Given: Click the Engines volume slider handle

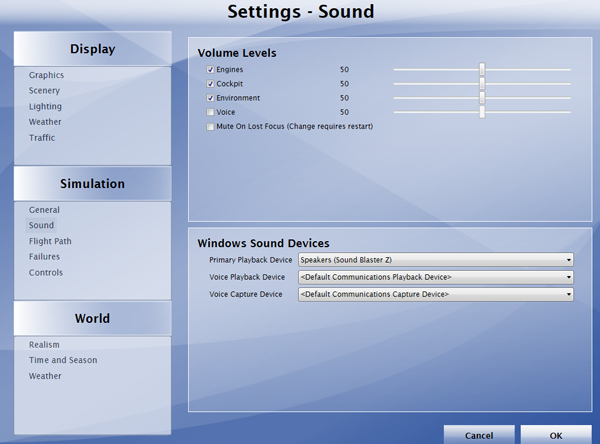Looking at the screenshot, I should pos(482,70).
